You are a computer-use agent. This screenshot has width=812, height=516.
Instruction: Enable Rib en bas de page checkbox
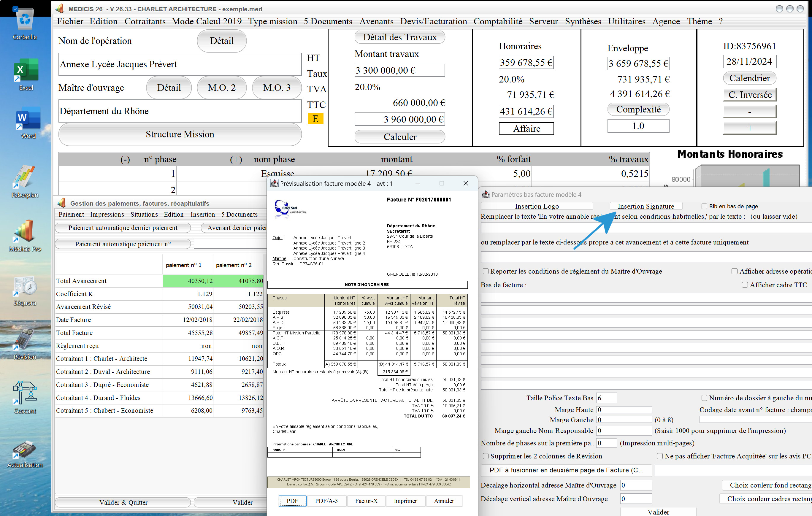click(x=704, y=206)
